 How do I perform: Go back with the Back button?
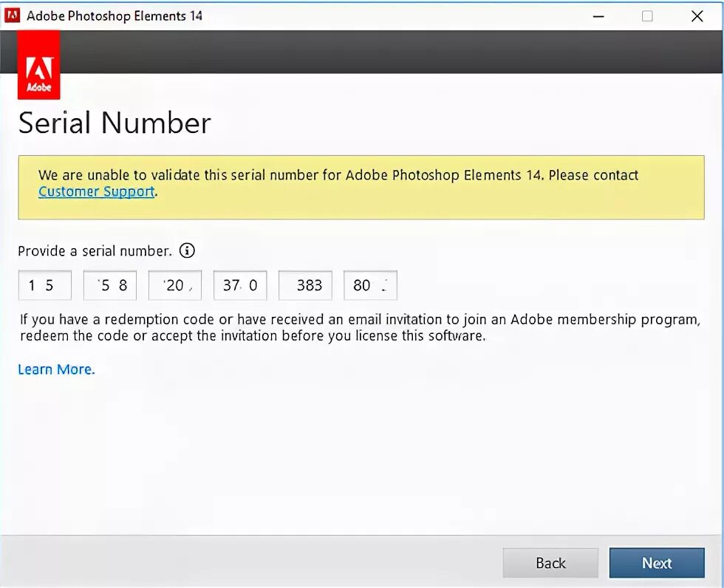point(550,563)
